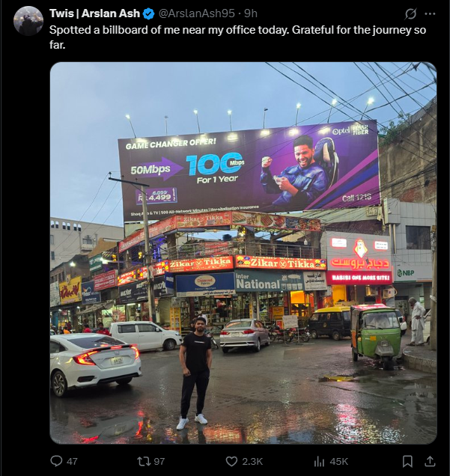Click the display name Twis | Arslan Ash
This screenshot has height=476, width=450.
[94, 13]
